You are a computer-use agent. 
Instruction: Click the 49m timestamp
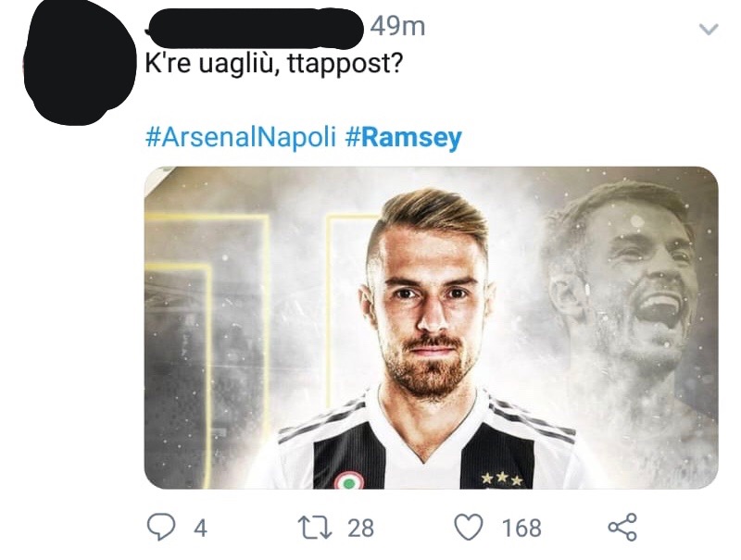pos(397,28)
